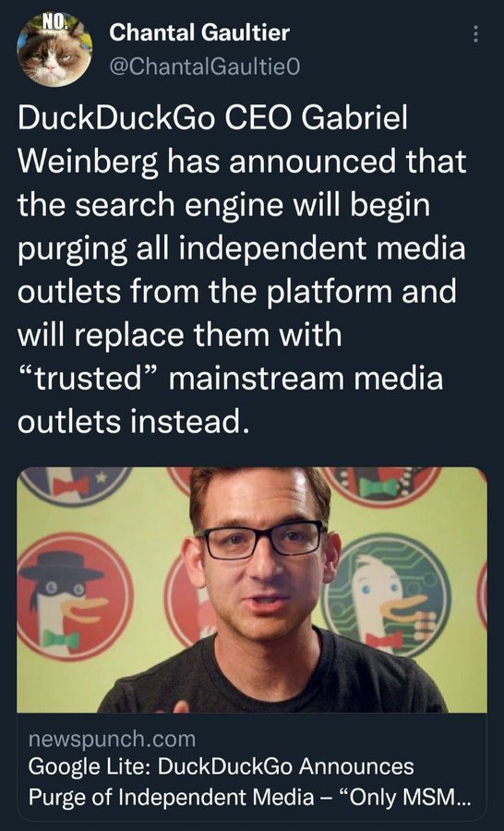Open the grumpy cat profile avatar
The height and width of the screenshot is (831, 504).
click(x=54, y=49)
